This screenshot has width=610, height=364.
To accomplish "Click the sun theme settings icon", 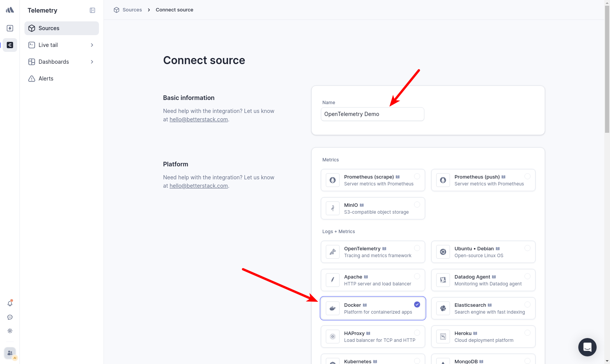I will 10,331.
